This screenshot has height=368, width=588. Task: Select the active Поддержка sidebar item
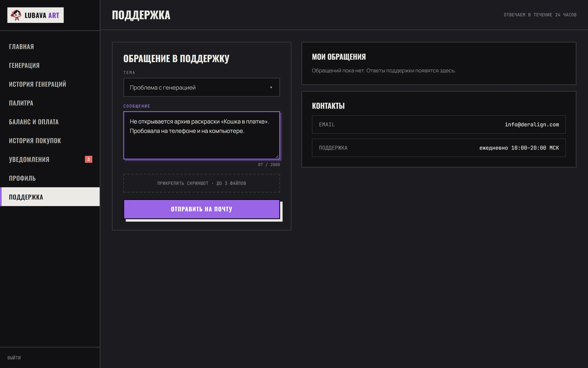coord(50,197)
